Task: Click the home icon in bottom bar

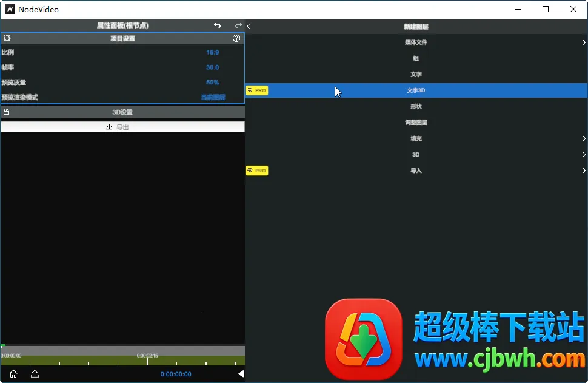Action: point(13,374)
